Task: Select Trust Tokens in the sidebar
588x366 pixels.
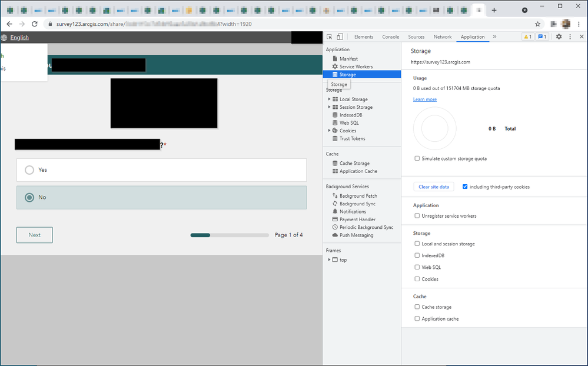Action: coord(352,139)
